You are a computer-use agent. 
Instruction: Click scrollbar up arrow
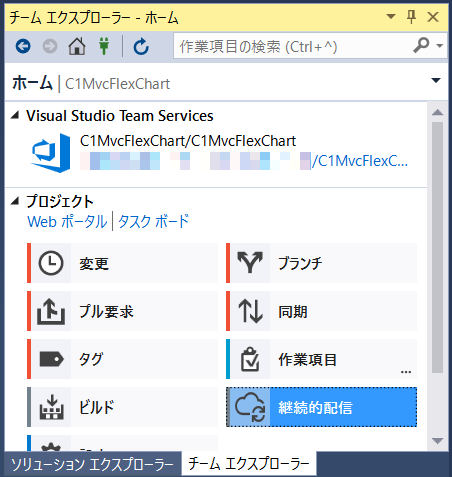[x=437, y=112]
